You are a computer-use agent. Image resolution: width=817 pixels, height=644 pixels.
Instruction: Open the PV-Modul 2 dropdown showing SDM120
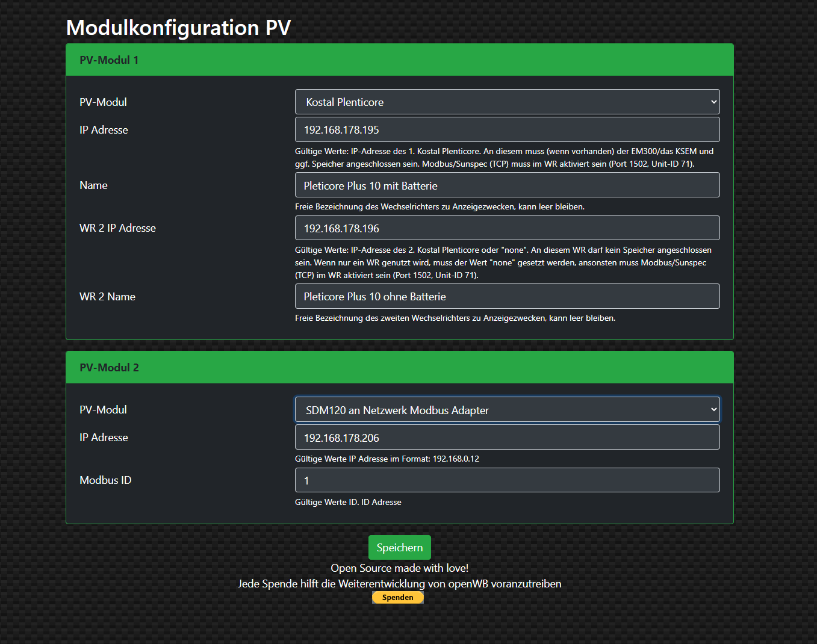pyautogui.click(x=507, y=409)
